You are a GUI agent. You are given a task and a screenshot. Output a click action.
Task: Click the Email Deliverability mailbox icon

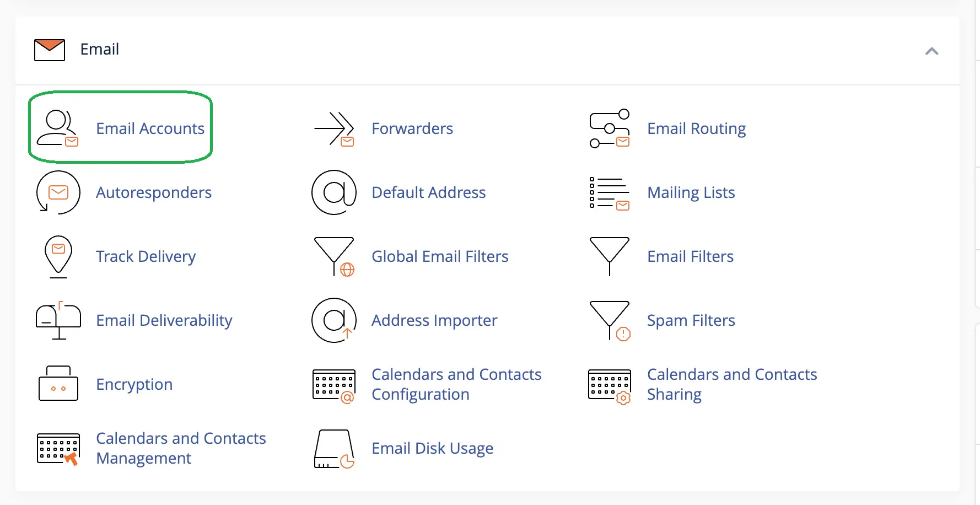58,320
